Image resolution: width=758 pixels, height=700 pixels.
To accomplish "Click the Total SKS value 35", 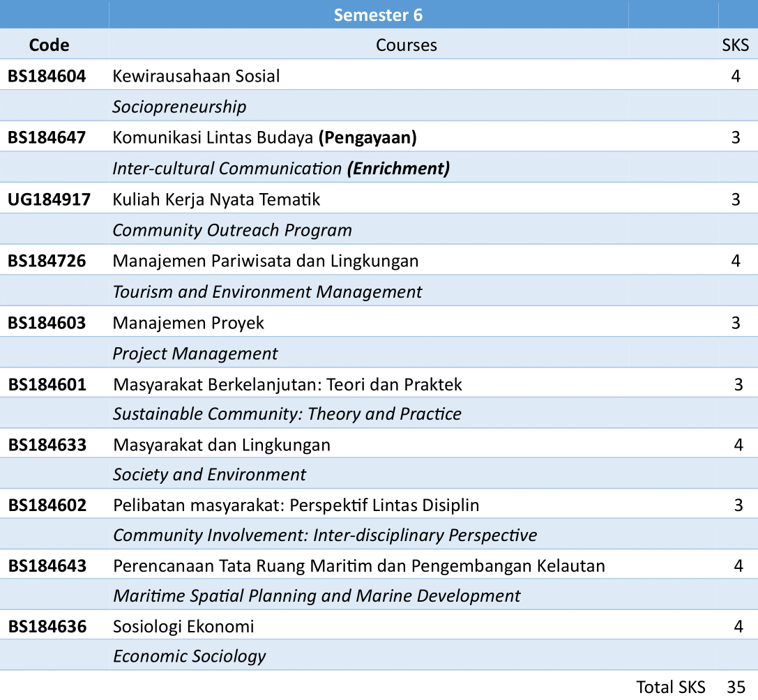I will point(738,686).
